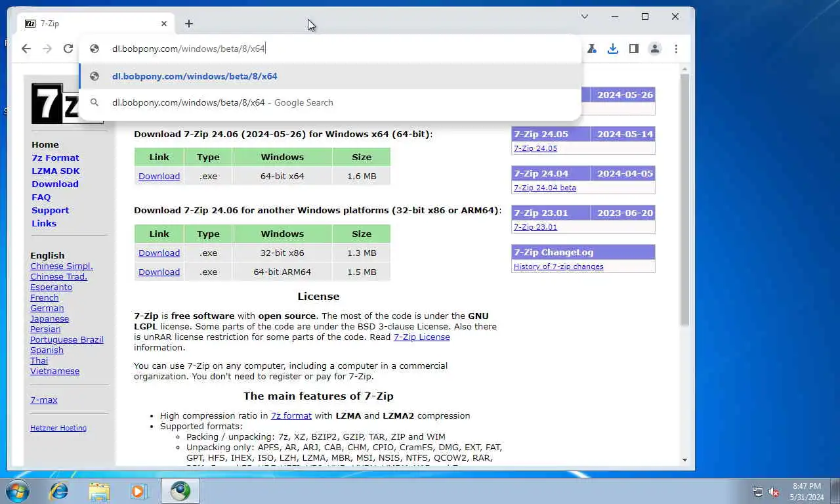Click the 2024-05-14 date header
The width and height of the screenshot is (840, 504).
[x=625, y=134]
